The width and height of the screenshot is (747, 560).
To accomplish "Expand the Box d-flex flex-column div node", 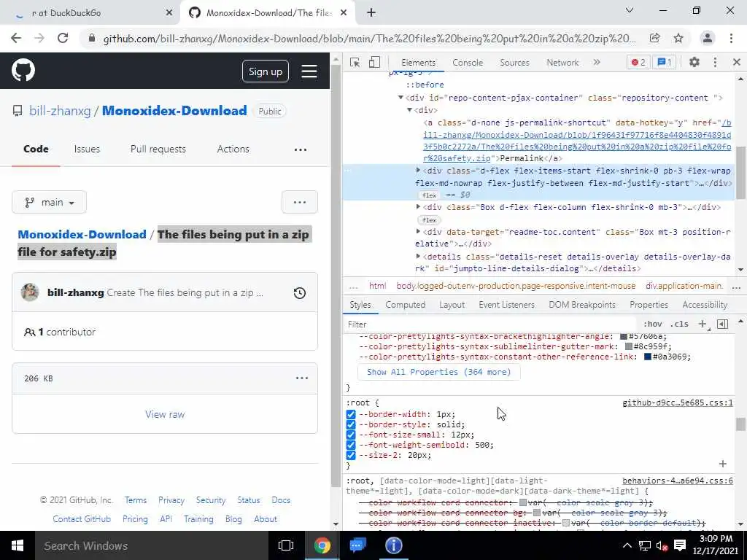I will (x=418, y=207).
